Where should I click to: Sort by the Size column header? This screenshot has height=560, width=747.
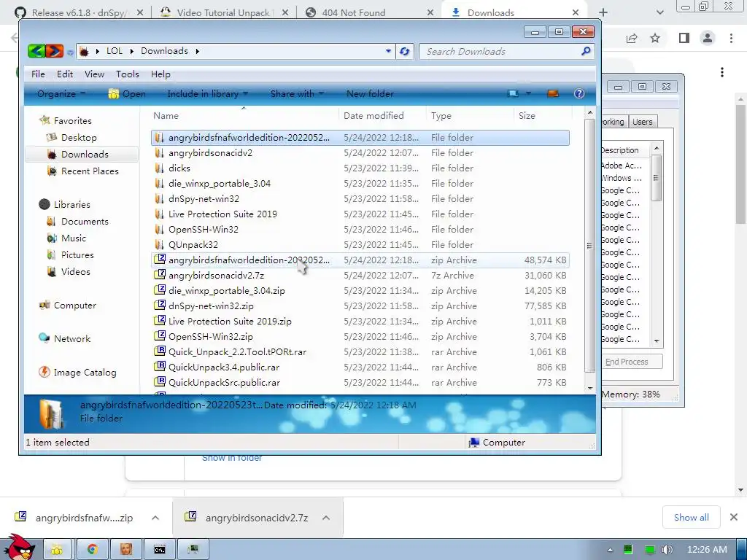pyautogui.click(x=527, y=116)
